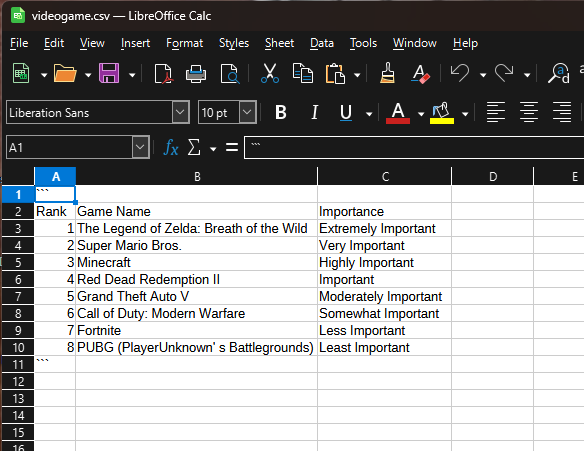Click the Paste clipboard icon
The image size is (584, 451).
[335, 73]
